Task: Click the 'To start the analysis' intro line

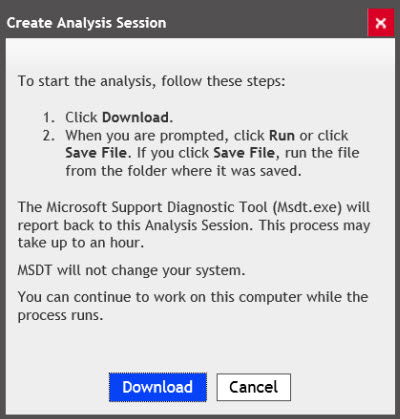Action: (152, 81)
